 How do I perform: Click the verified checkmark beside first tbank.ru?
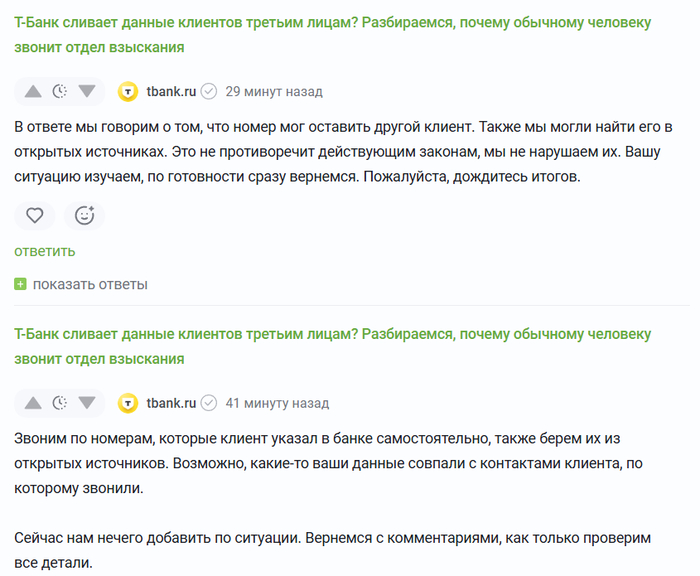coord(208,92)
